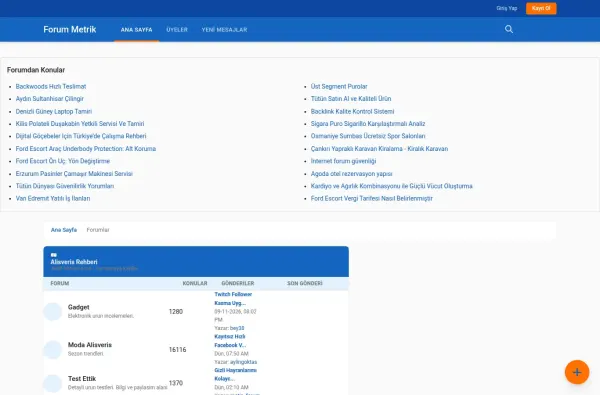
Task: Click the Moda Alisveris forum round icon
Action: (x=53, y=349)
